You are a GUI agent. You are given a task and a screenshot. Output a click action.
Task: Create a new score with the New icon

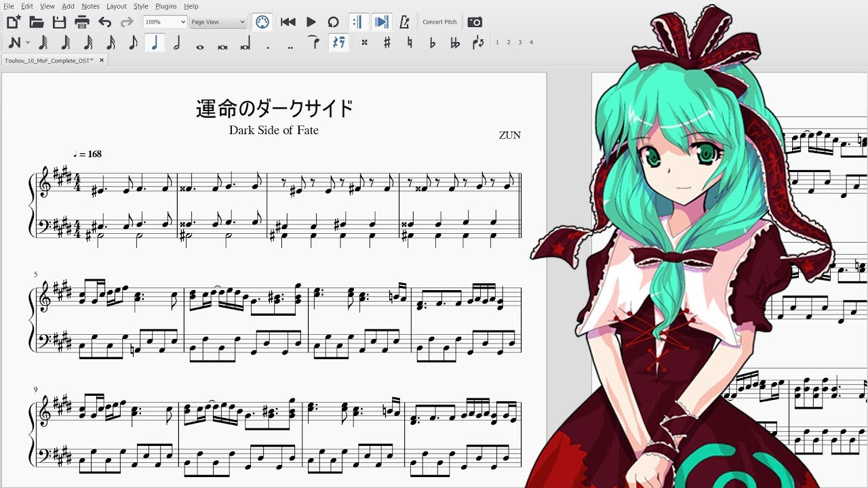pyautogui.click(x=14, y=22)
